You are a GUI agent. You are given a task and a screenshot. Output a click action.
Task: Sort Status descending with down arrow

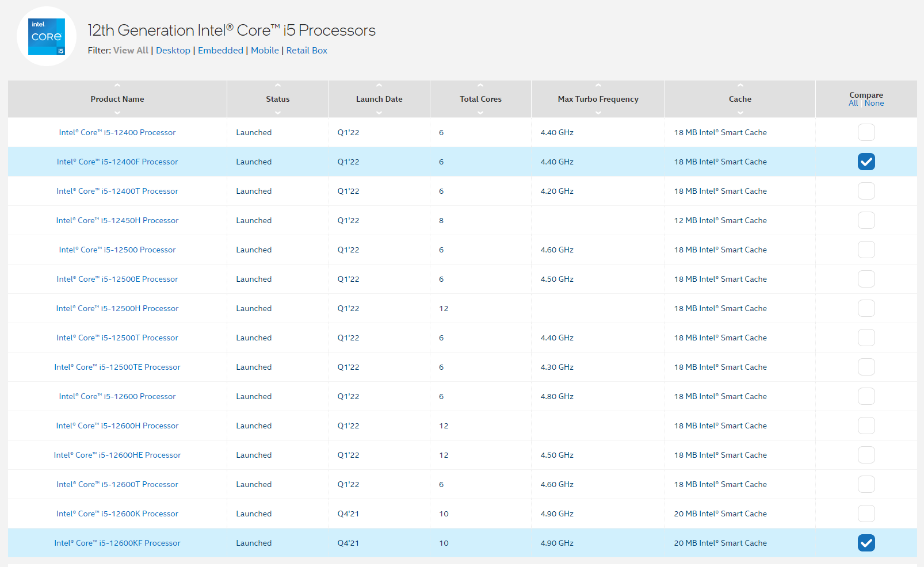[x=278, y=113]
